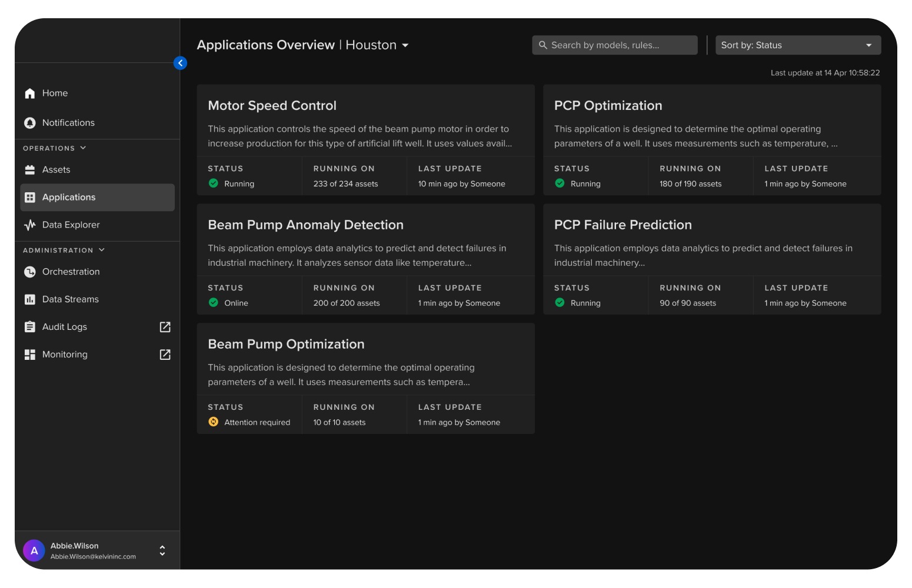Click the Data Streams chart icon
The width and height of the screenshot is (912, 588).
pyautogui.click(x=30, y=299)
